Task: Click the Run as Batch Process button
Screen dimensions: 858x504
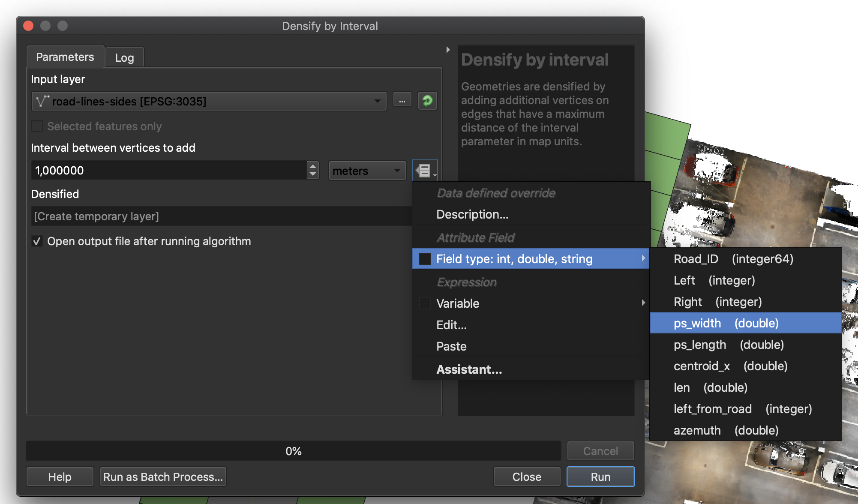Action: (163, 476)
